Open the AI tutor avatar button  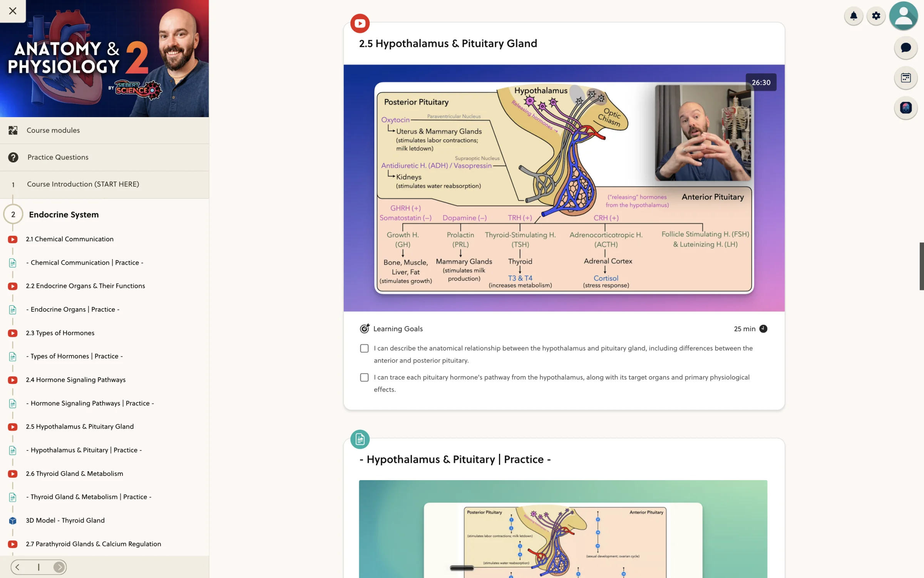(906, 108)
